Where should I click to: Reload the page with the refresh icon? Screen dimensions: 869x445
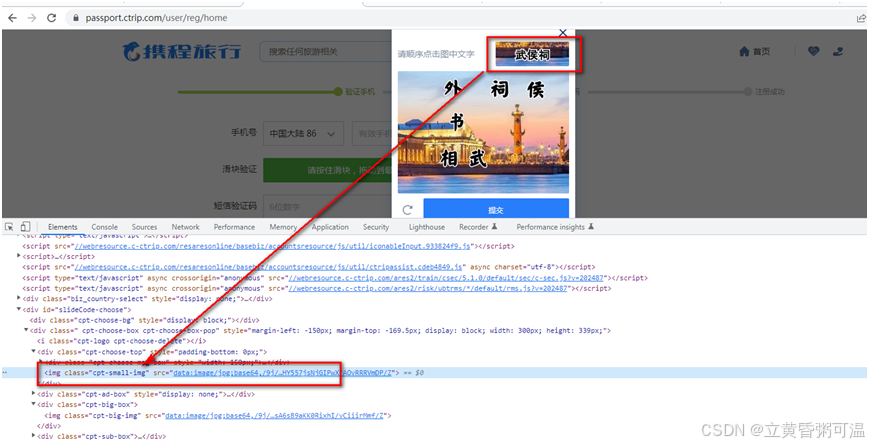coord(52,18)
